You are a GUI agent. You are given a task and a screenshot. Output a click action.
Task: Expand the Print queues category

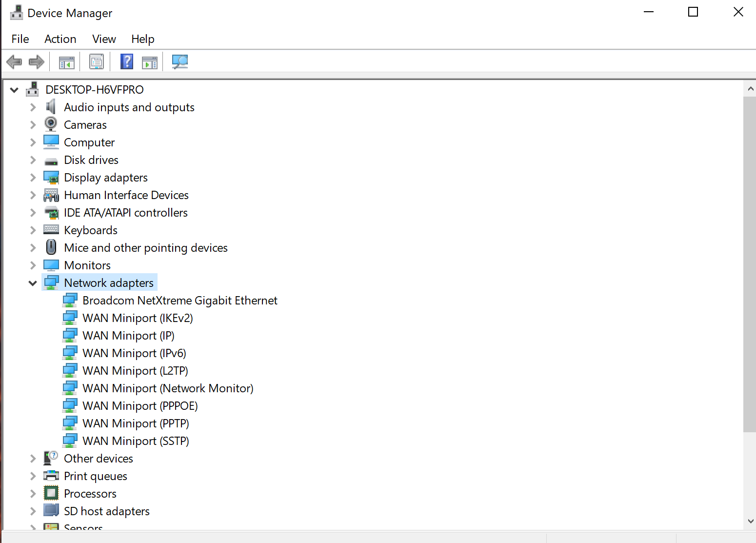(33, 476)
